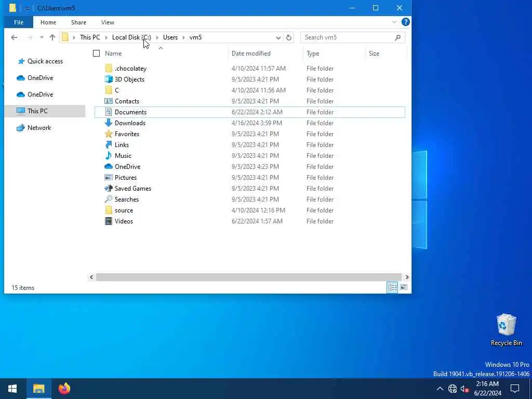The image size is (532, 399).
Task: Sort by the Type column header
Action: coord(312,54)
